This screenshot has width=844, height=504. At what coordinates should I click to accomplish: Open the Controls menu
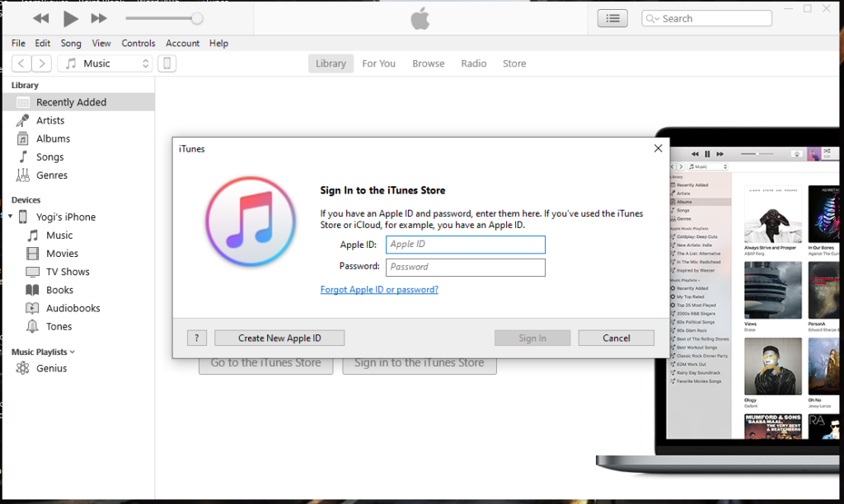pos(138,43)
